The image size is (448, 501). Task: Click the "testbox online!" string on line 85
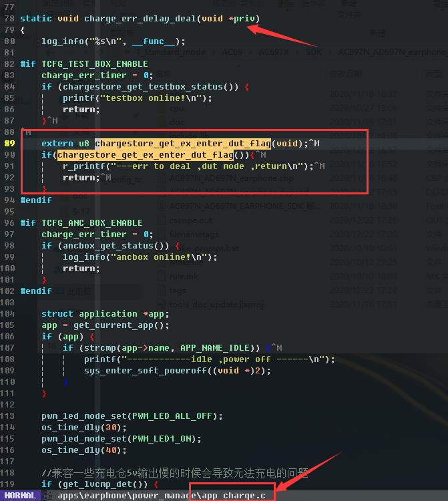(x=151, y=98)
